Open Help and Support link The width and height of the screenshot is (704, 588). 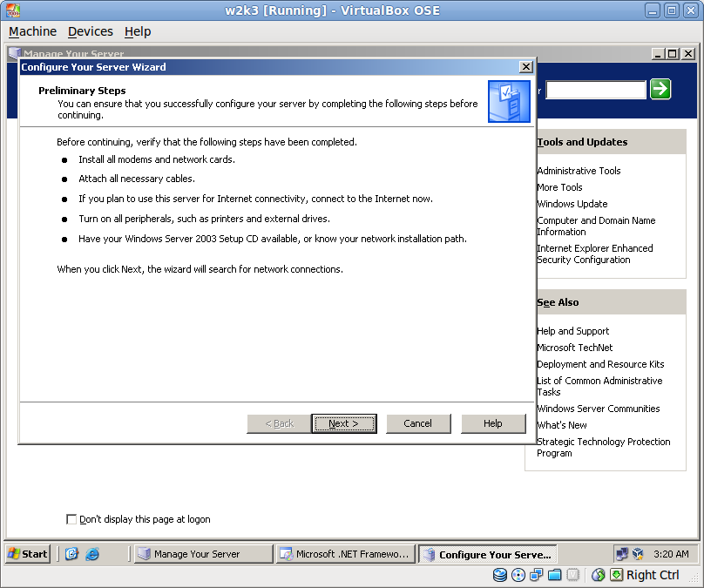[x=573, y=331]
